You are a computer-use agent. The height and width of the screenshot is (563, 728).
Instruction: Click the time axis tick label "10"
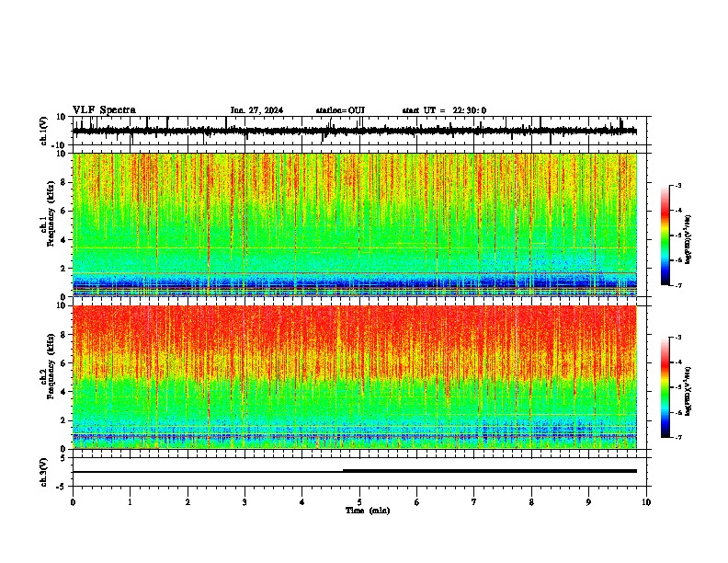point(646,502)
